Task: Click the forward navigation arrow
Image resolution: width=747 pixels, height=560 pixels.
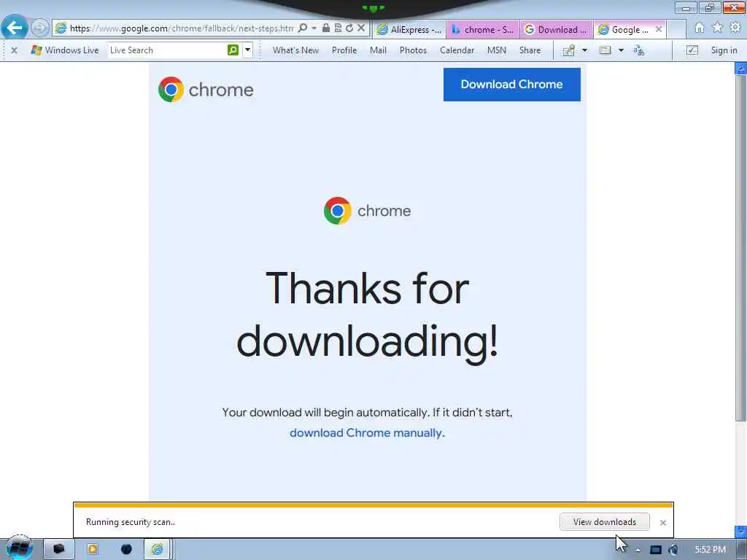Action: (39, 28)
